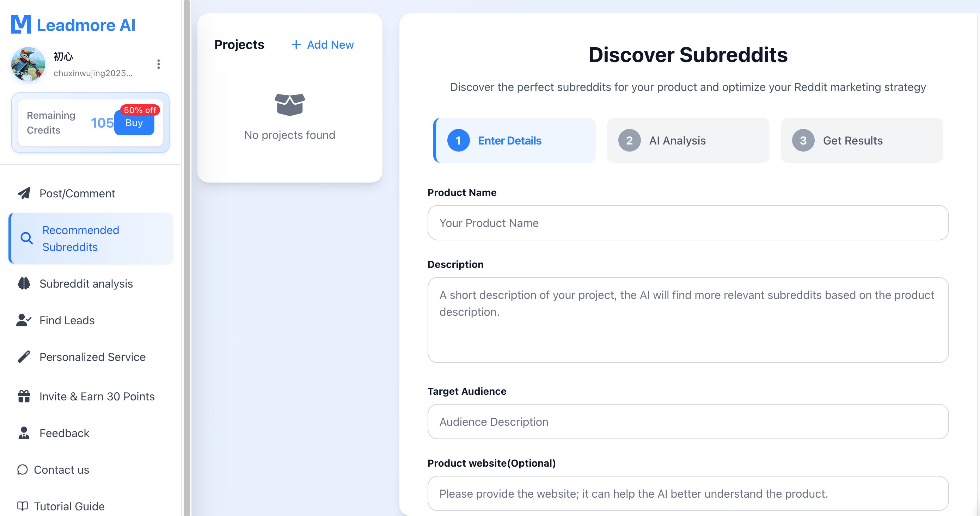Click the Leadmore AI logo icon
Screen dimensions: 980x516
pos(21,24)
